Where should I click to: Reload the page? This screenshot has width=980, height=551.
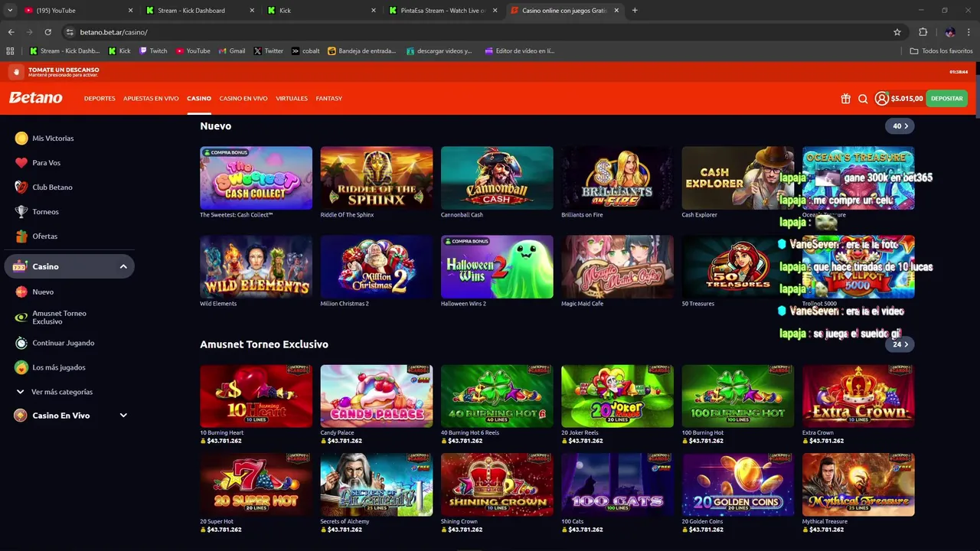coord(47,32)
